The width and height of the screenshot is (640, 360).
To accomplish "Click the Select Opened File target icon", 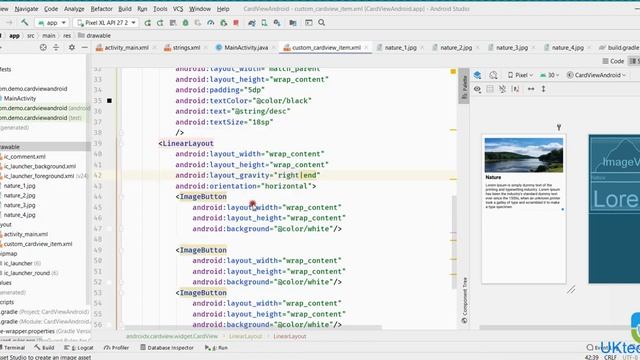I will 43,47.
